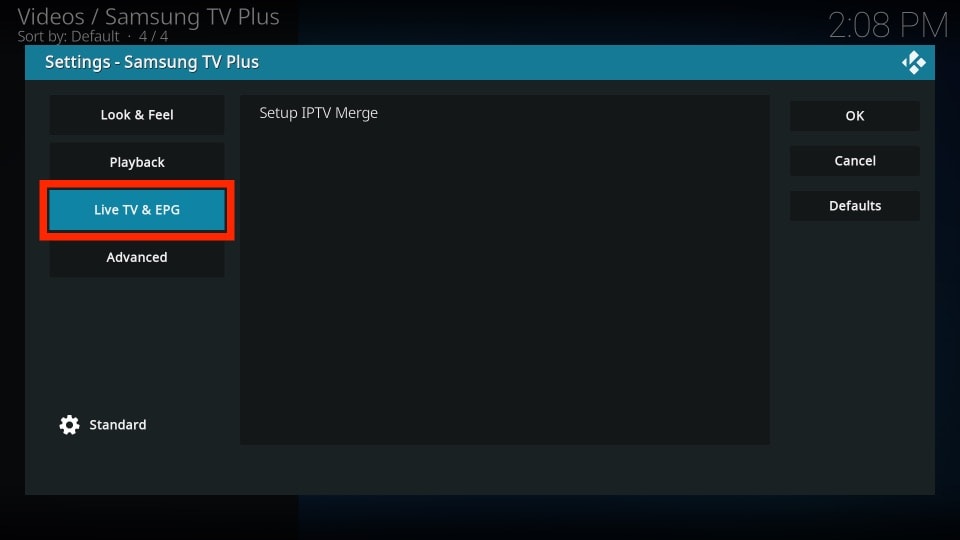Reset settings with the Defaults button
Screen dimensions: 960x540
[855, 206]
